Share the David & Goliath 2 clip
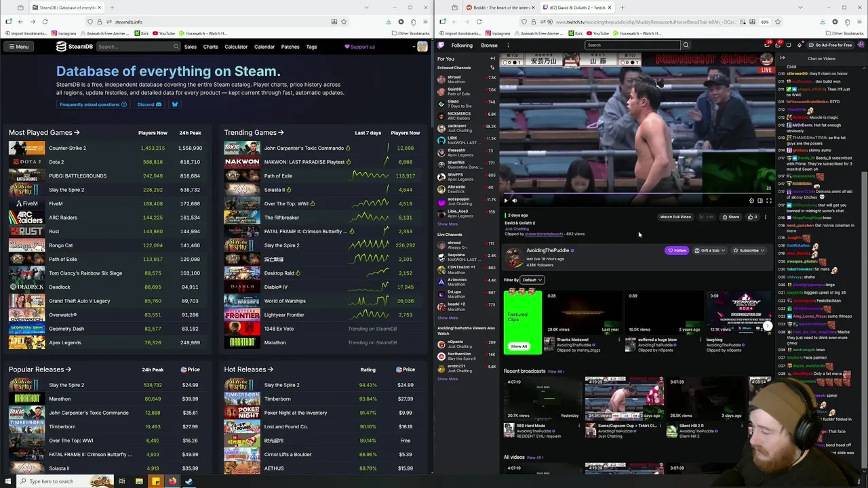This screenshot has height=488, width=868. tap(731, 217)
